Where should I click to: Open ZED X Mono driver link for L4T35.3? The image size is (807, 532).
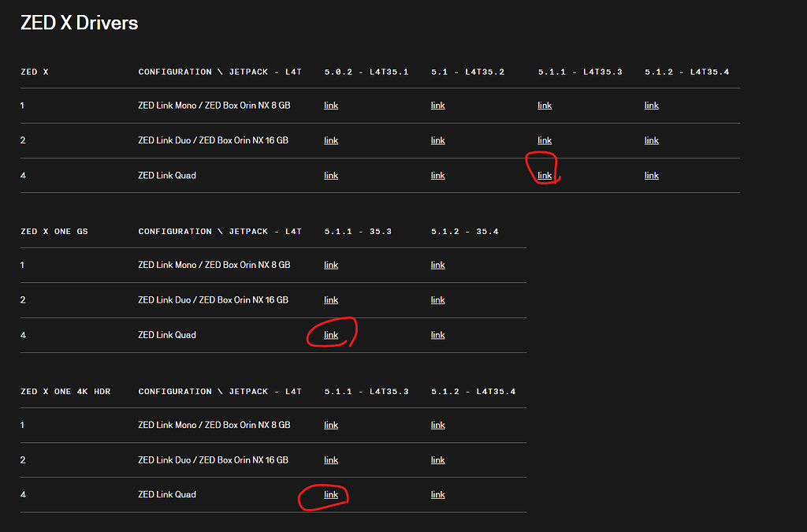click(544, 105)
